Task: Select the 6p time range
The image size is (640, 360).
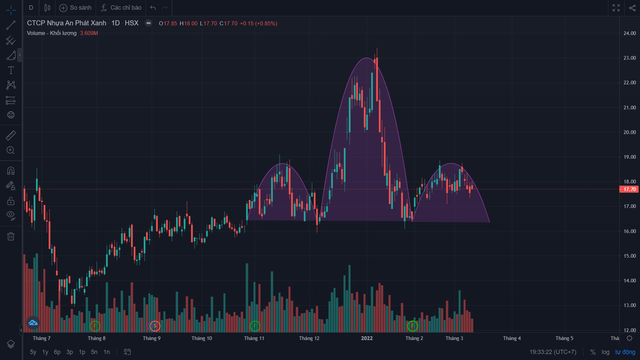Action: (x=57, y=352)
